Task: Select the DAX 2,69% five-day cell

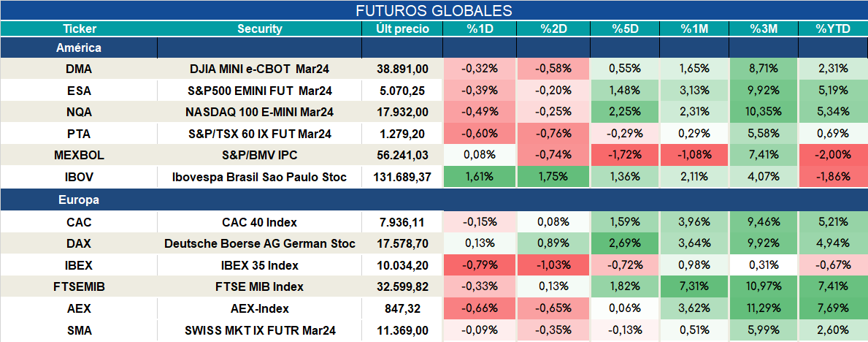Action: point(624,244)
